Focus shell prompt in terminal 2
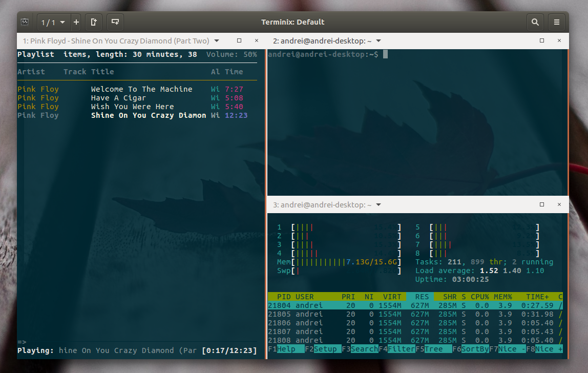 click(x=327, y=54)
